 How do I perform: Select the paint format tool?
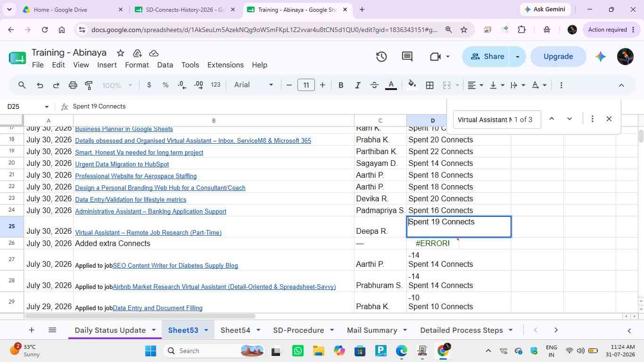point(89,85)
